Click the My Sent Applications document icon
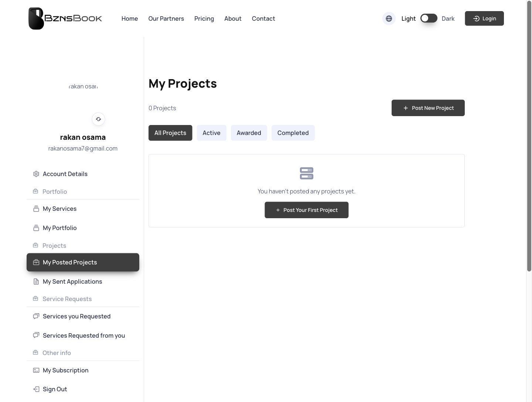Image resolution: width=532 pixels, height=402 pixels. click(36, 281)
